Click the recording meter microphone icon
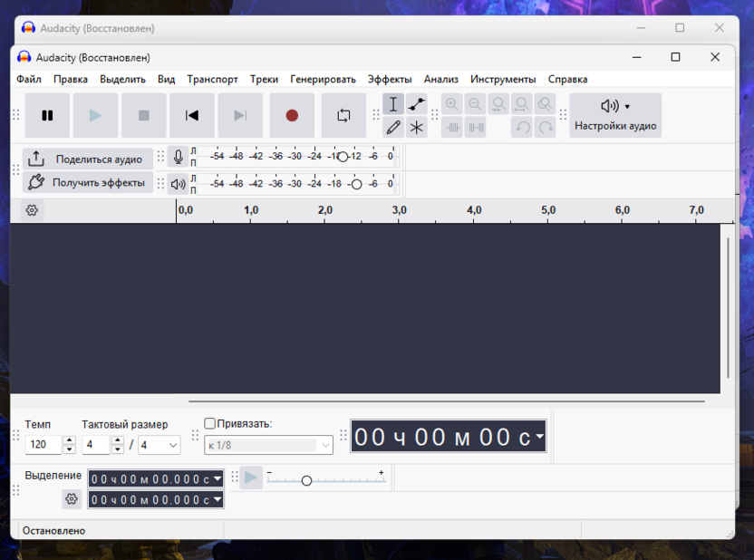Viewport: 754px width, 560px height. click(178, 157)
